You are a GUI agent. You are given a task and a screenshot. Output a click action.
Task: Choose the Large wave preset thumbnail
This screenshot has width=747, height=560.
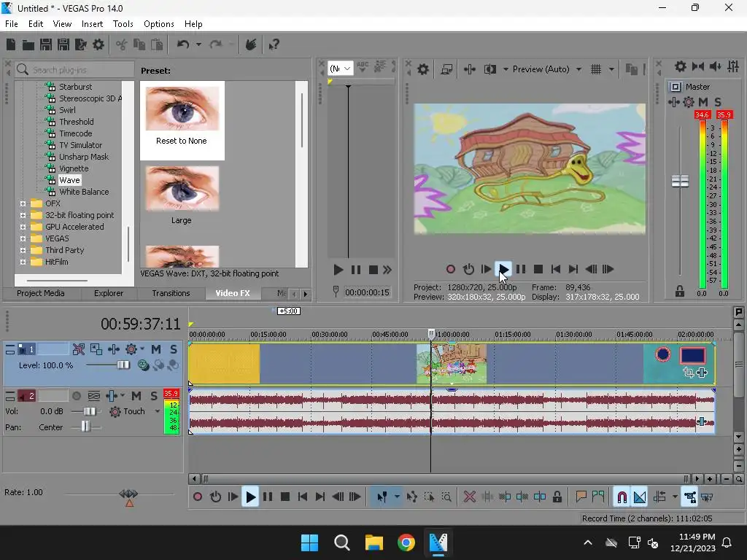(x=182, y=189)
